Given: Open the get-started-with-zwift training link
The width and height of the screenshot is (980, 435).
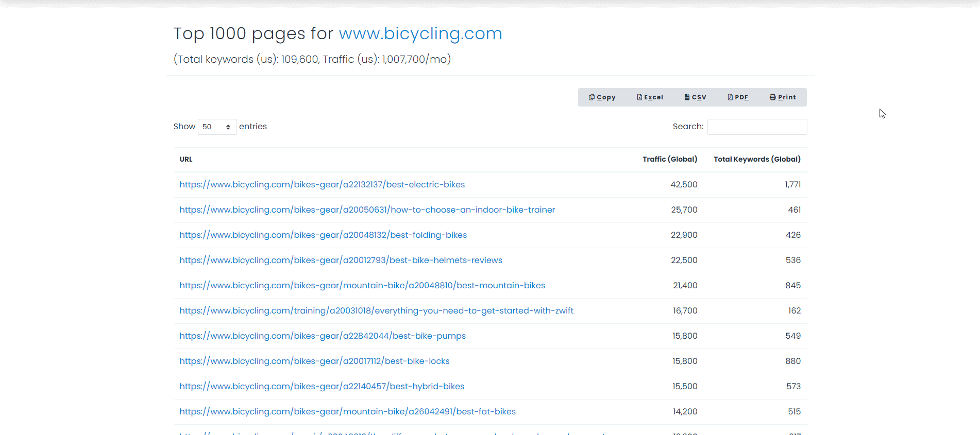Looking at the screenshot, I should point(376,311).
